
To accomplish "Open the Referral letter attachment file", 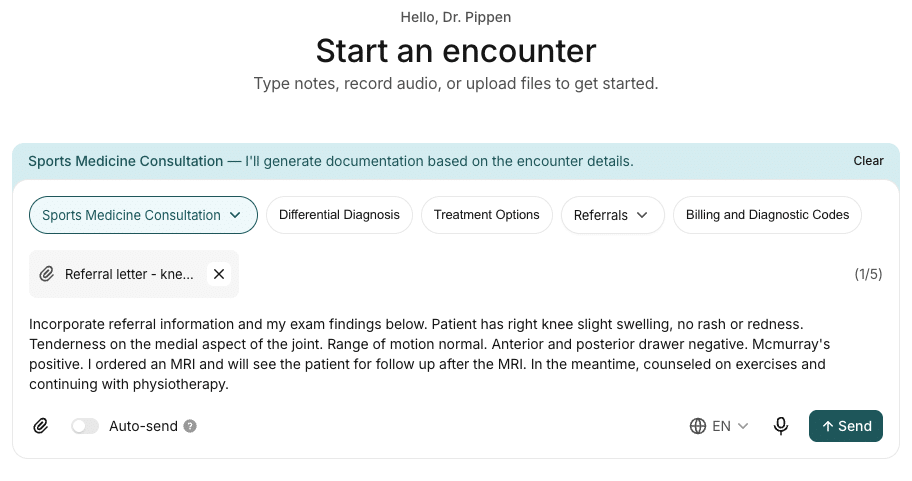I will pyautogui.click(x=129, y=274).
